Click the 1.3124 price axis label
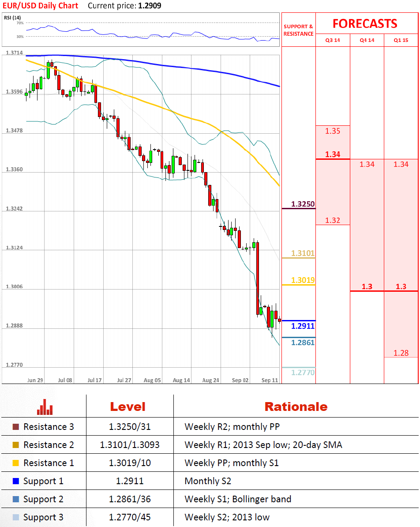Viewport: 420px width, 527px height. [x=15, y=248]
